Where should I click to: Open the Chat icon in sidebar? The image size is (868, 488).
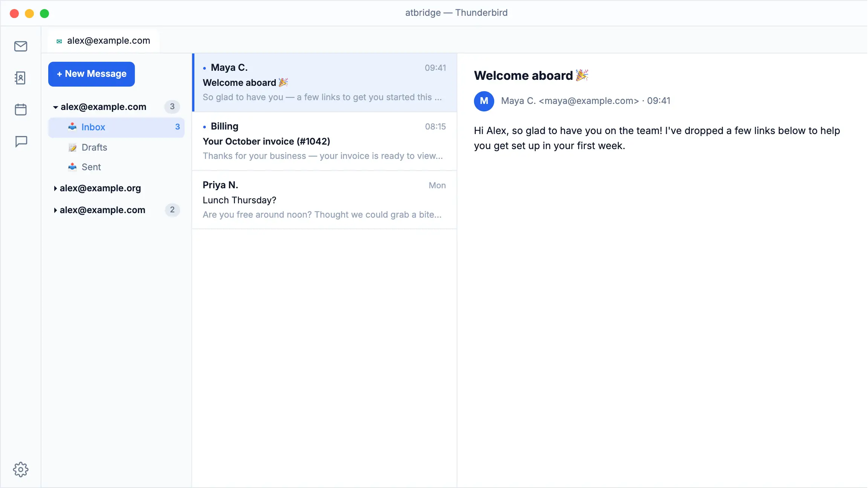(21, 142)
